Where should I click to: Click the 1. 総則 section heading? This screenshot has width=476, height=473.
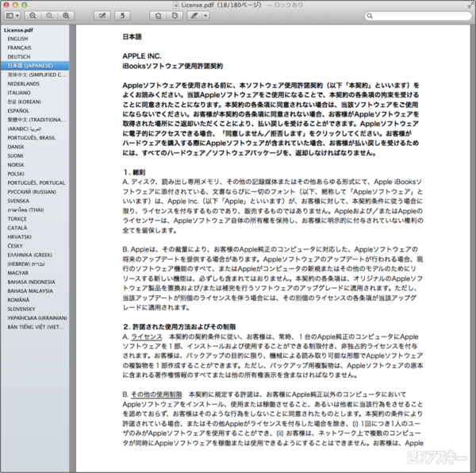pos(134,172)
